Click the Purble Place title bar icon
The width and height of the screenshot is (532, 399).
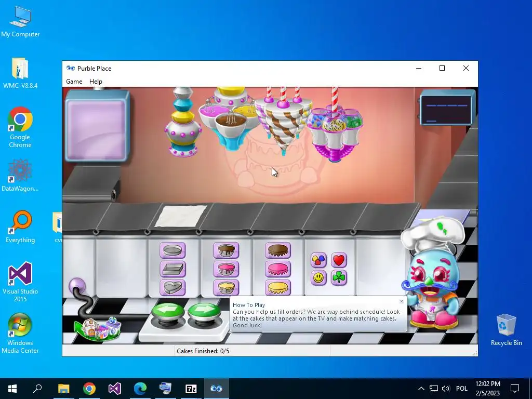[x=71, y=68]
